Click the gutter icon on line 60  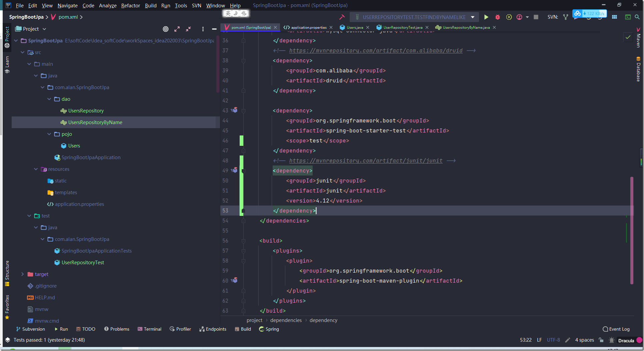coord(235,280)
